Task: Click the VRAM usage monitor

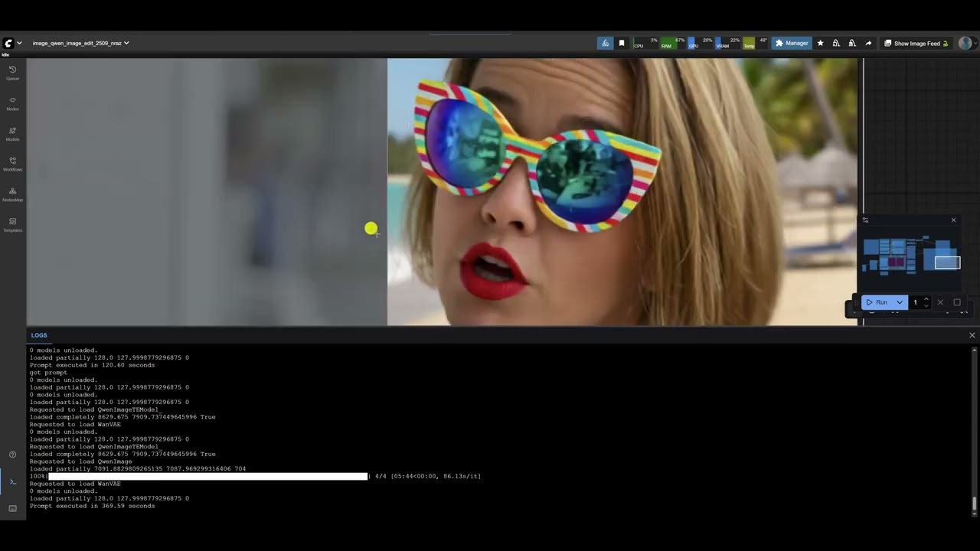Action: click(728, 43)
